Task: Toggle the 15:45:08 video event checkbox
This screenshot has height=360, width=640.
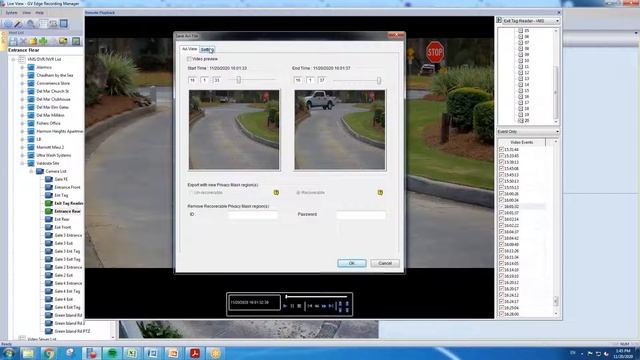Action: click(501, 169)
